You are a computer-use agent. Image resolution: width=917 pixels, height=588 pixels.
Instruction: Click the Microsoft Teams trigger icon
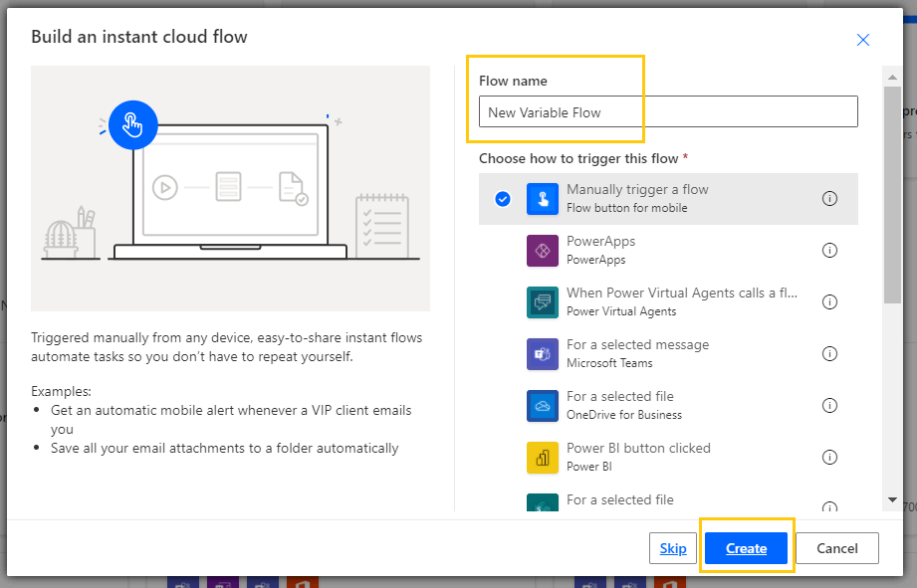coord(543,354)
